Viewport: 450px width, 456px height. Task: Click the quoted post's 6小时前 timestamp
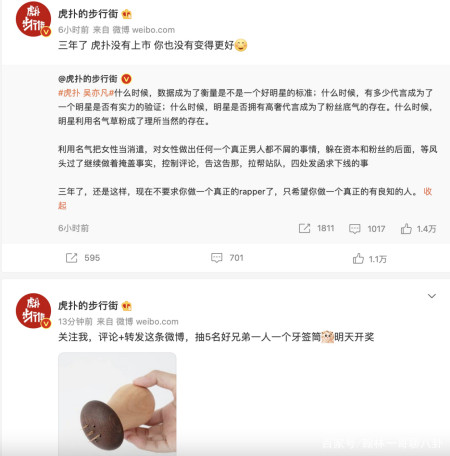[x=73, y=228]
